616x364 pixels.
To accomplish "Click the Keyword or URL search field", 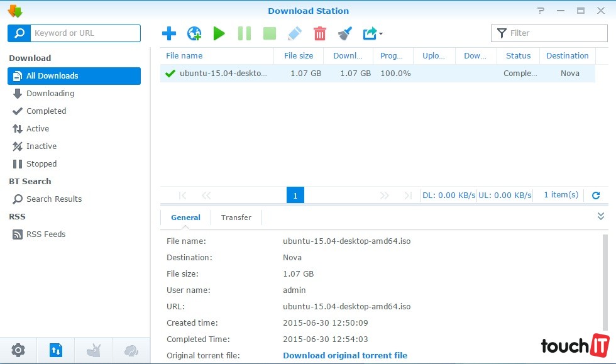I will (85, 33).
